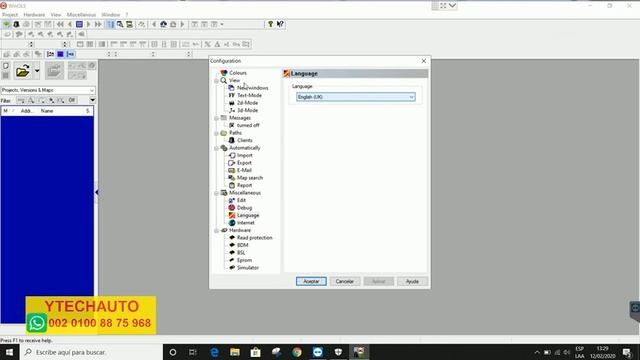Collapse the Miscellaneous tree node
The width and height of the screenshot is (640, 360).
point(216,193)
